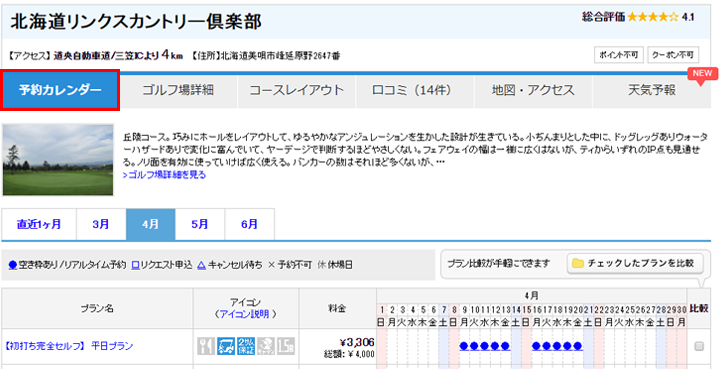Book the April 16 availability dot
This screenshot has width=720, height=369.
point(536,346)
